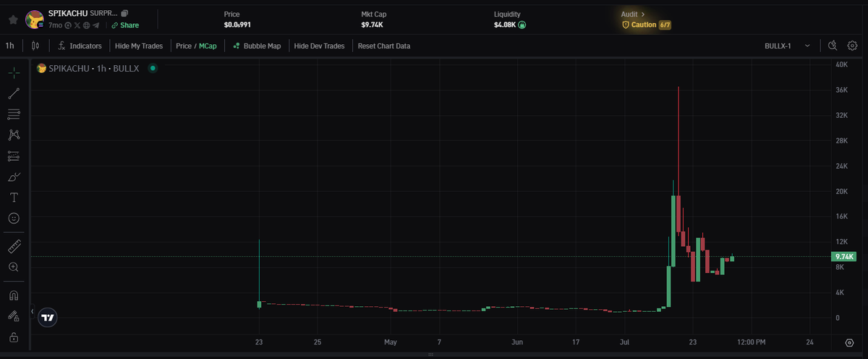868x359 pixels.
Task: Click the bottom panel resize handle
Action: [430, 355]
